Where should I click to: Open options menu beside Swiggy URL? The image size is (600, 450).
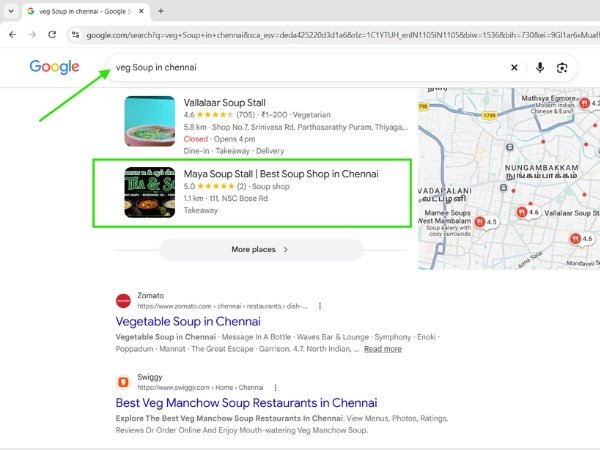click(276, 388)
